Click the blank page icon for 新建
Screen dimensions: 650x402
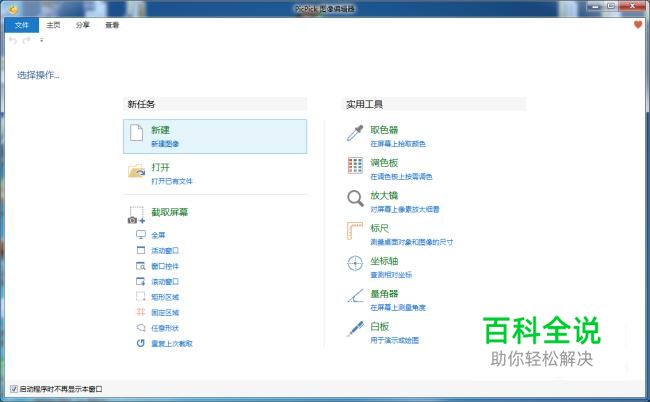(136, 133)
